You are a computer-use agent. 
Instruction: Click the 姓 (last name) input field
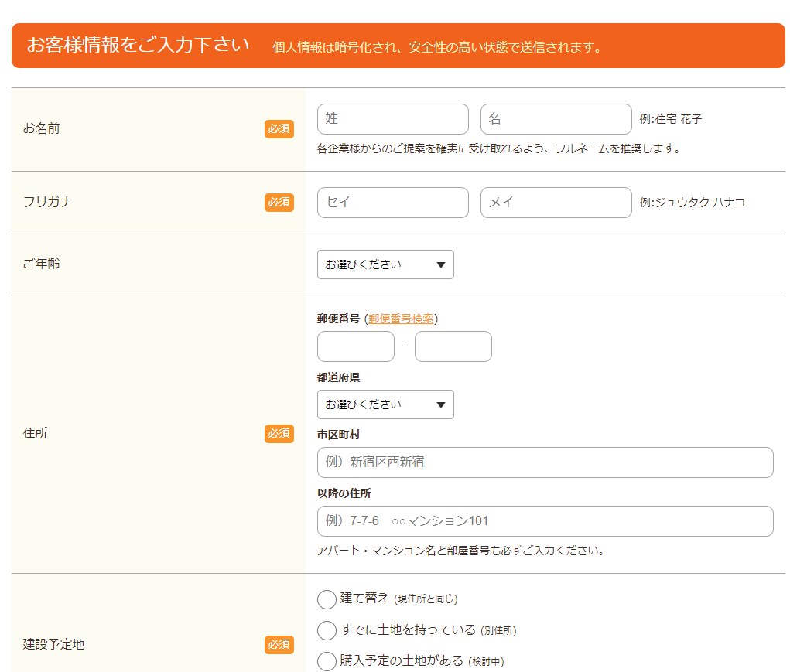[392, 119]
